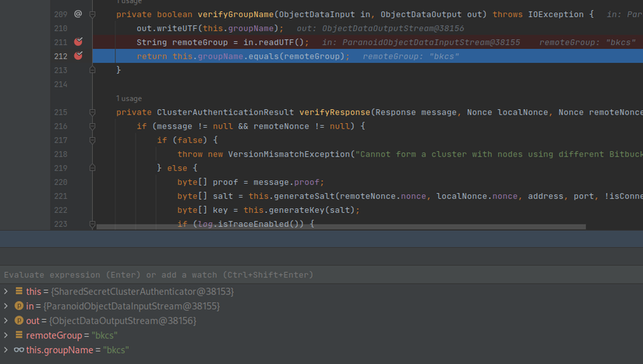The image size is (643, 364).
Task: Click isTraceEnabled on line 223
Action: click(x=253, y=224)
